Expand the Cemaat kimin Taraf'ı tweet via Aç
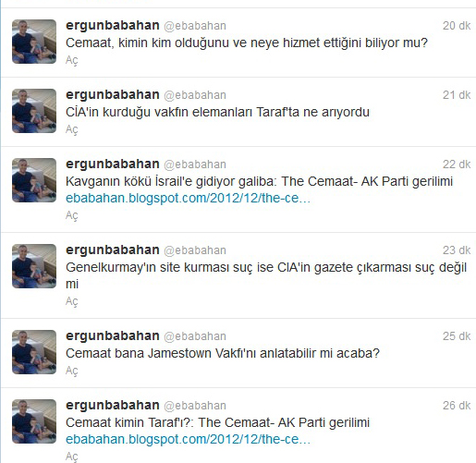 (72, 457)
